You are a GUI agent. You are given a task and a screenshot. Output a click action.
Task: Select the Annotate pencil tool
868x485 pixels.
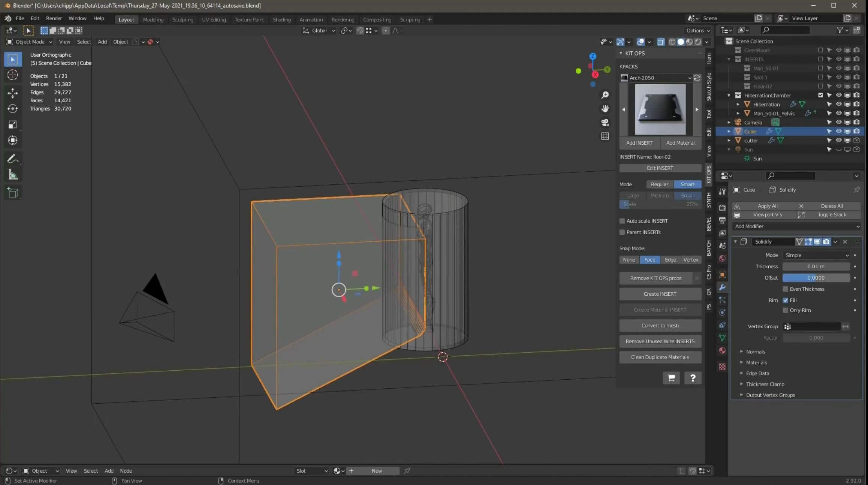(13, 159)
